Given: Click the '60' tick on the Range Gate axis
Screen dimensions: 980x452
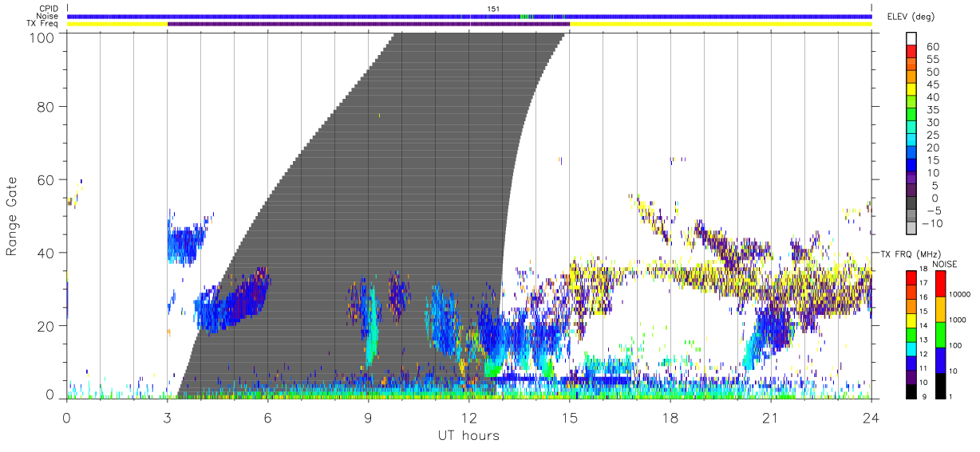Looking at the screenshot, I should (x=47, y=180).
